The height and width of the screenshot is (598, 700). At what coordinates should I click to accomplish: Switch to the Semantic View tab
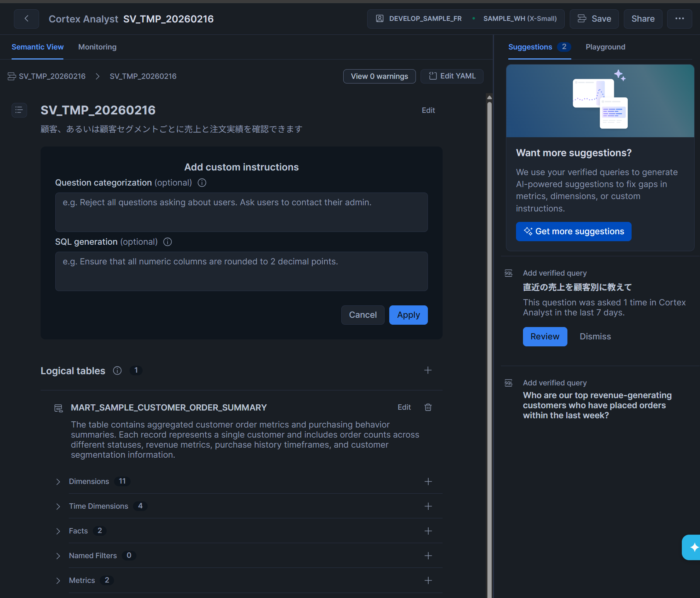pos(37,47)
